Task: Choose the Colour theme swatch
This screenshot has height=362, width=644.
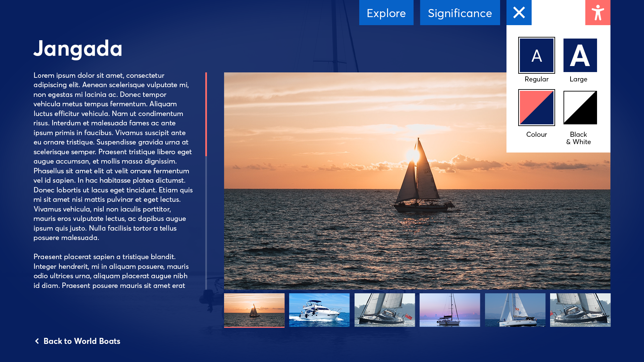Action: tap(536, 108)
